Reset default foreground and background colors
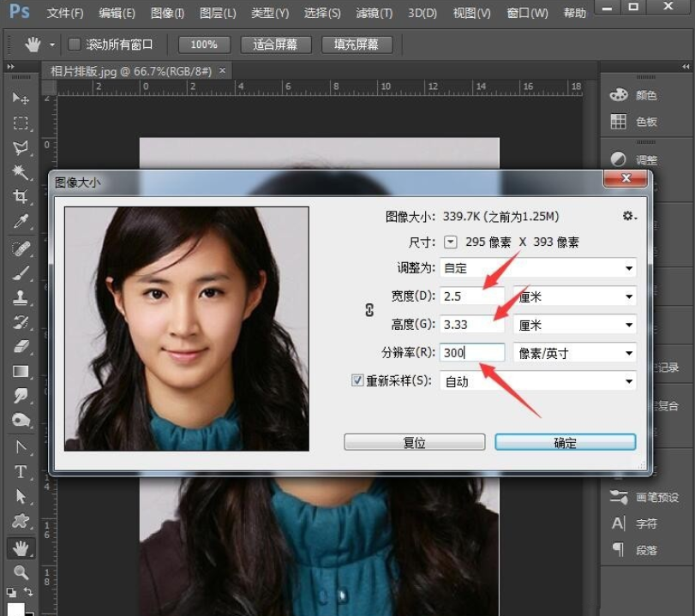695x616 pixels. coord(11,592)
